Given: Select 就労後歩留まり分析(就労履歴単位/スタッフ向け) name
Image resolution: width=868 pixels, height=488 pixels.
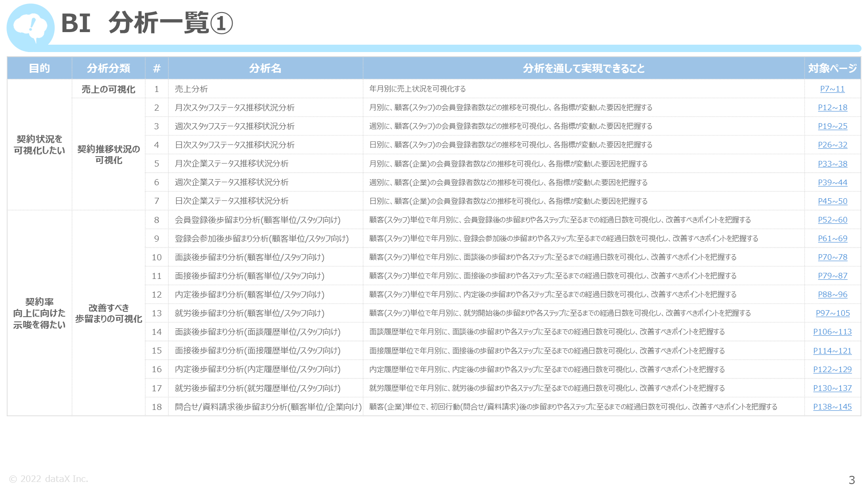Looking at the screenshot, I should 258,388.
